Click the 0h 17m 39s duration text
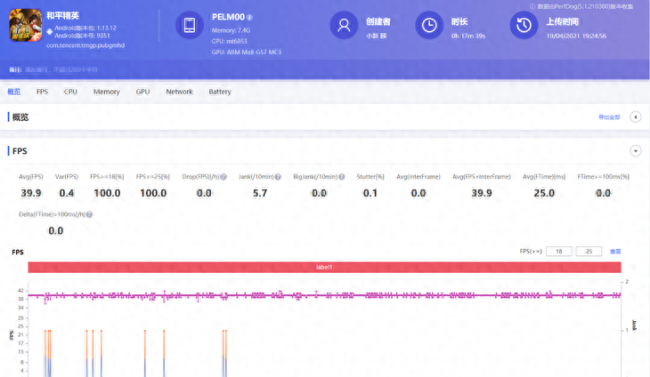The height and width of the screenshot is (377, 650). click(468, 36)
